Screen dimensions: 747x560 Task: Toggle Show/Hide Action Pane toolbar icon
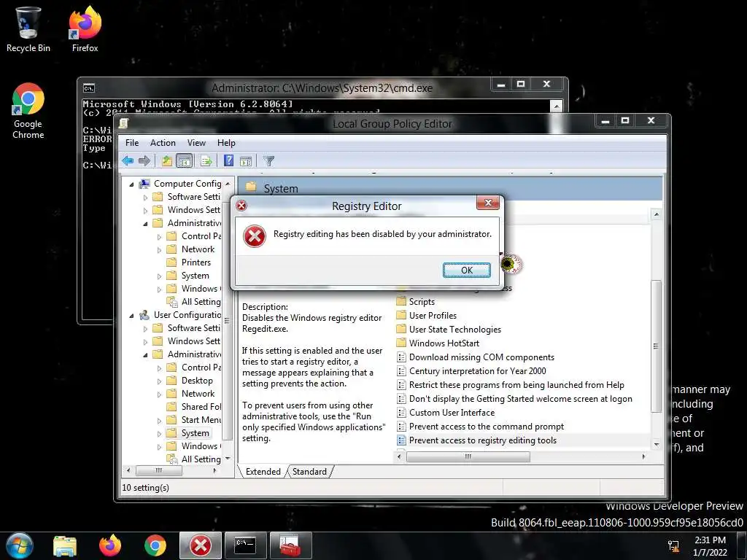point(246,161)
